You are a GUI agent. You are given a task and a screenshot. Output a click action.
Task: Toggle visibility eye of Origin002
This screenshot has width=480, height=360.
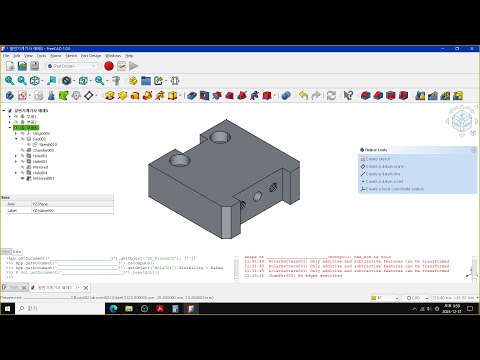(x=22, y=133)
